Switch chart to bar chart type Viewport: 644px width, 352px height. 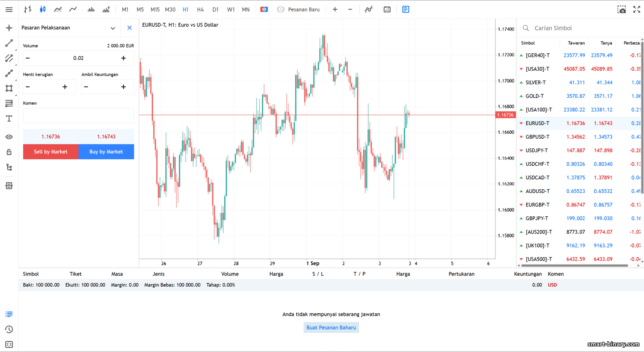(28, 9)
